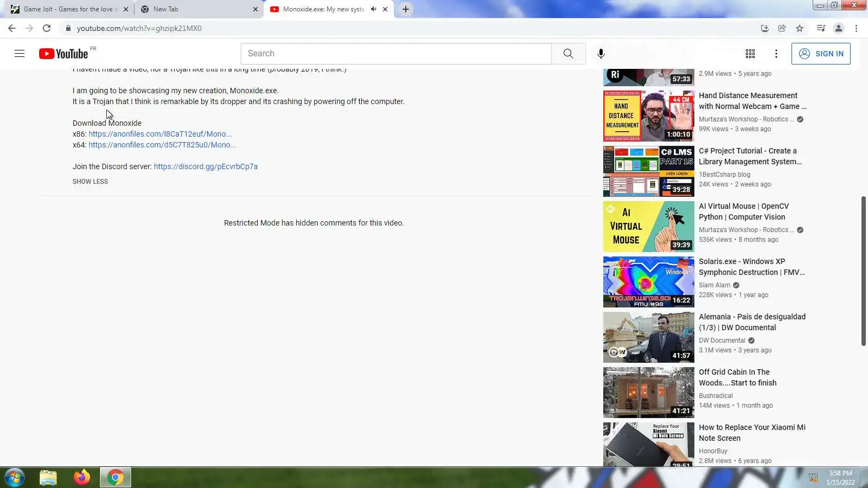Viewport: 868px width, 488px height.
Task: Close the New Tab tab
Action: click(256, 9)
